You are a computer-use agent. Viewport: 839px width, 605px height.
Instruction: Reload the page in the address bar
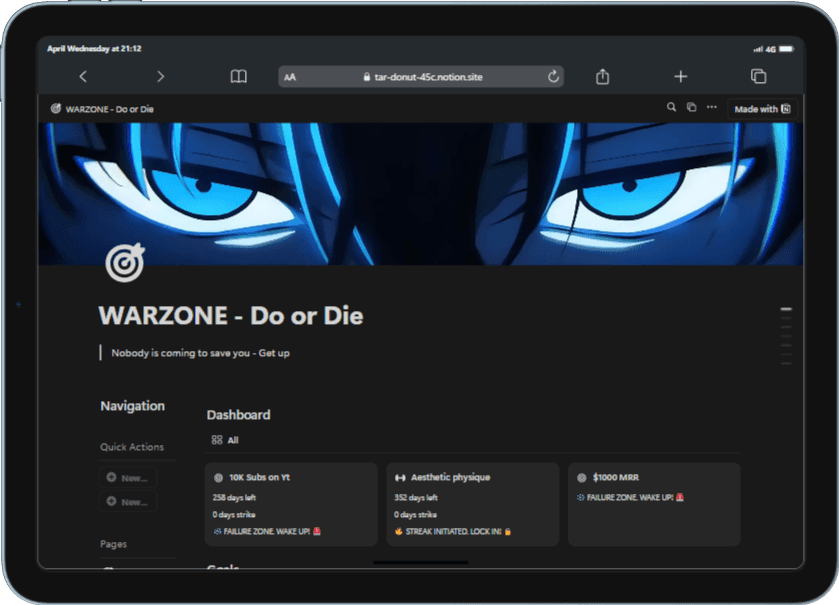[553, 76]
